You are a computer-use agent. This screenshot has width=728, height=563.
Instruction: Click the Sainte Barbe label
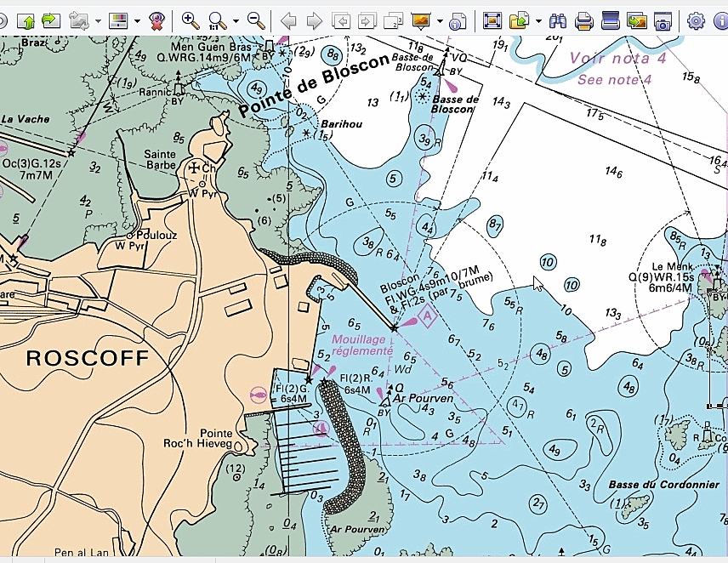(160, 159)
